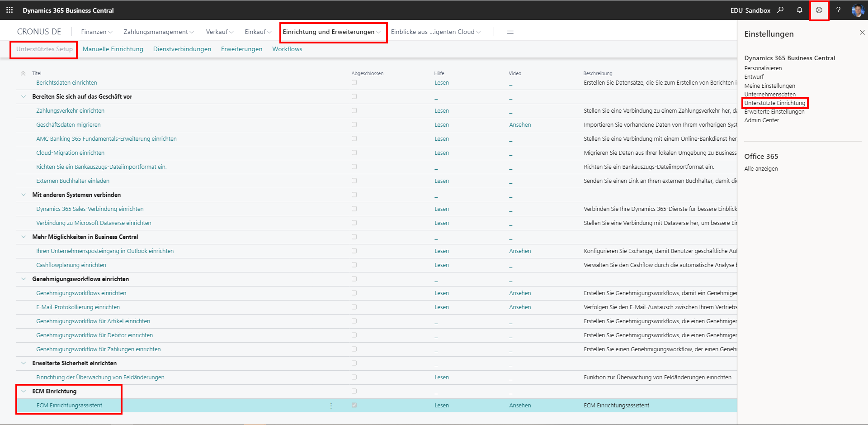Open 'Dynamics 365 Sales-Verbindung einrichten' link
868x425 pixels.
(x=90, y=209)
